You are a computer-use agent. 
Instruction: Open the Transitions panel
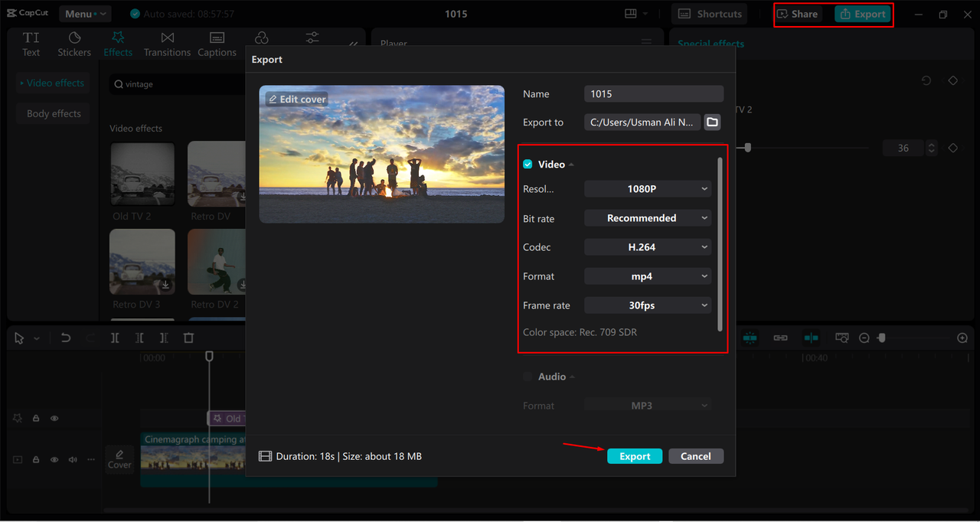pyautogui.click(x=167, y=43)
